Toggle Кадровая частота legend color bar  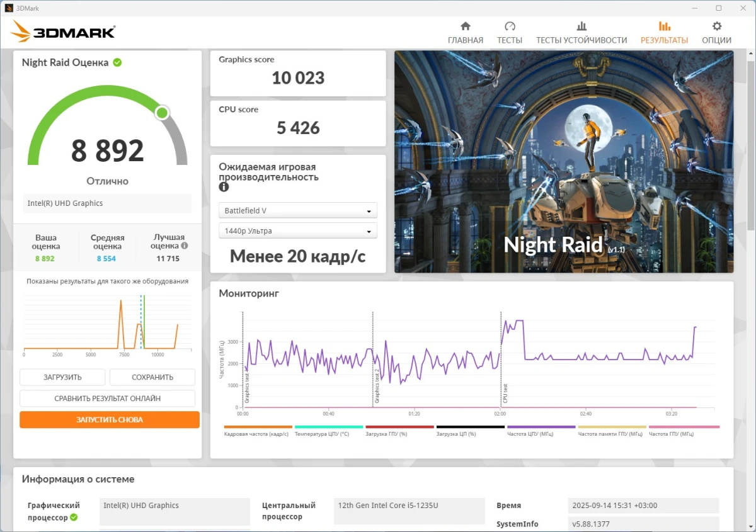pos(258,427)
